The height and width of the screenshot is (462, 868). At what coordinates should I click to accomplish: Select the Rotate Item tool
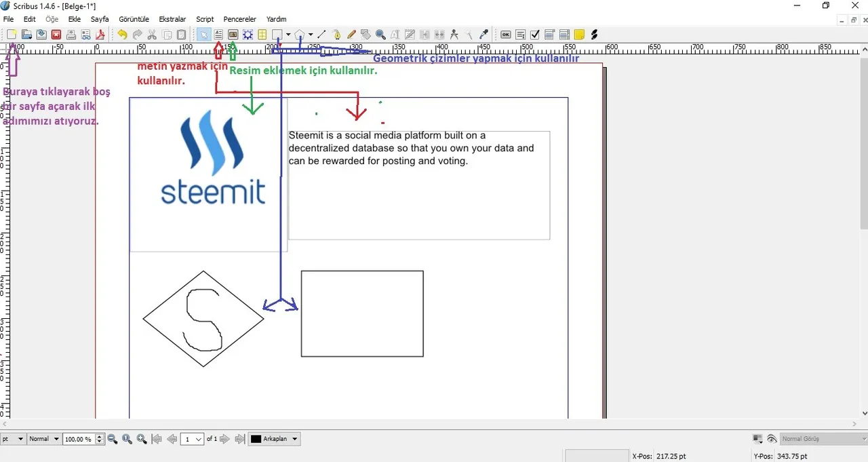point(366,35)
